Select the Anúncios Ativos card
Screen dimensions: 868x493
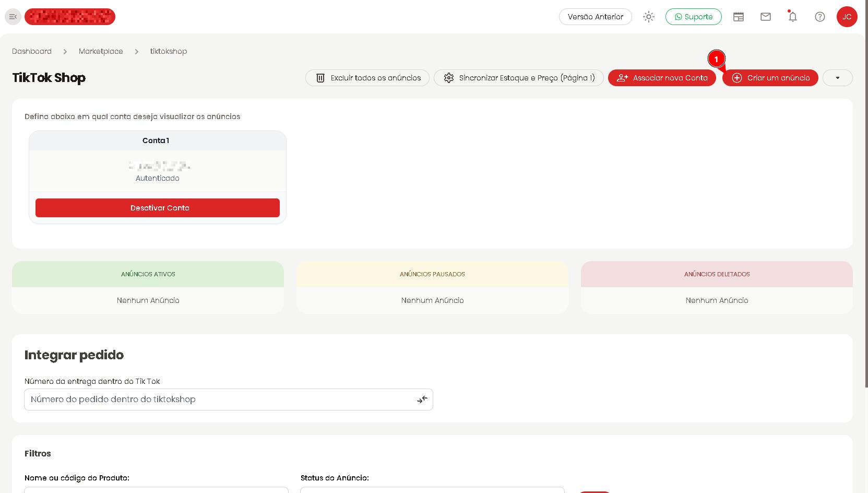148,287
